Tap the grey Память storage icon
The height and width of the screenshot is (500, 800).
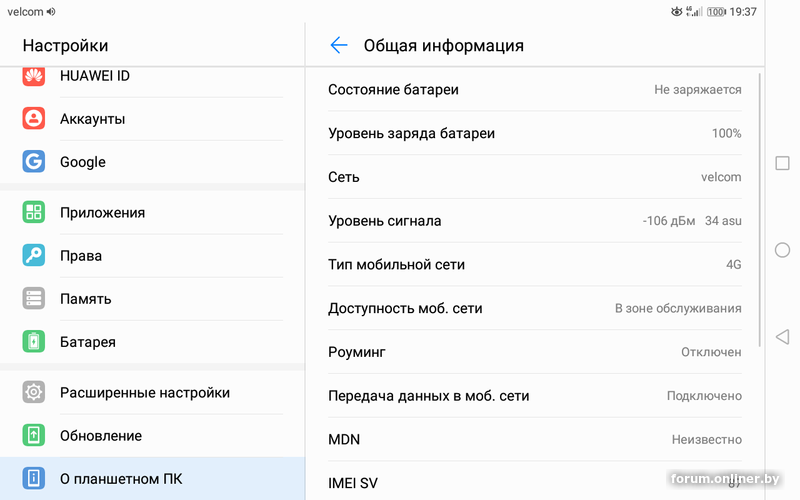click(x=34, y=298)
